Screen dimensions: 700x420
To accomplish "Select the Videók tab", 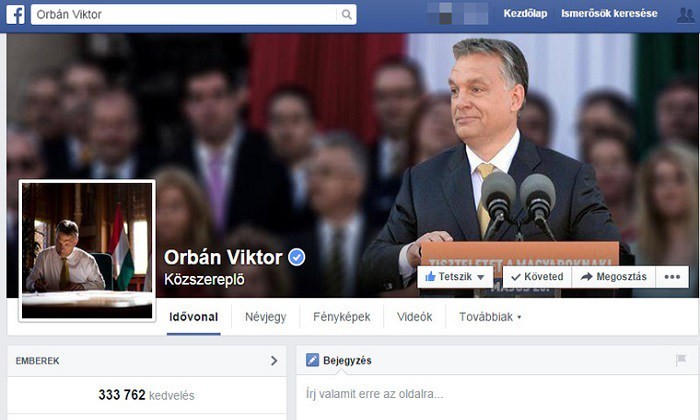I will 414,317.
